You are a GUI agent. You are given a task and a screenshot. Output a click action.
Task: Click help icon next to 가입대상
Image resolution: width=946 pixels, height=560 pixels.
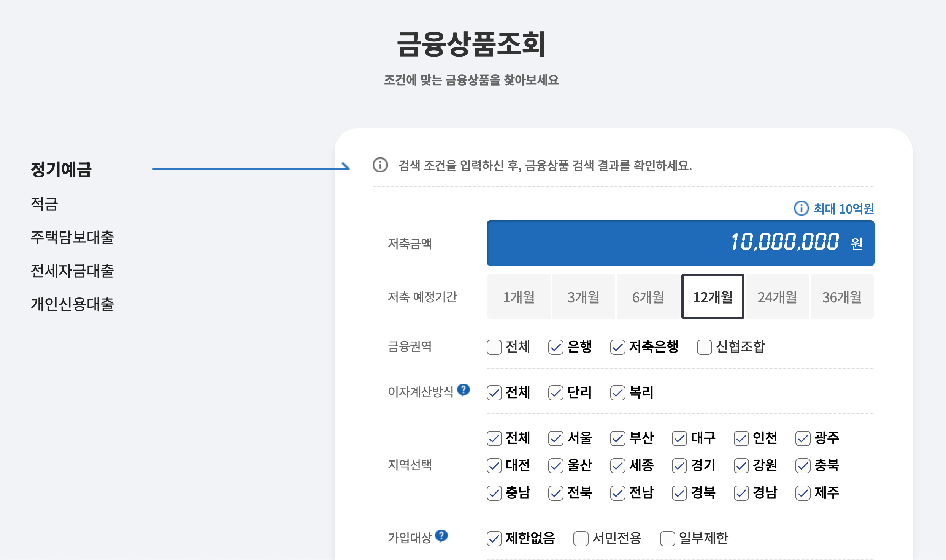(x=441, y=535)
